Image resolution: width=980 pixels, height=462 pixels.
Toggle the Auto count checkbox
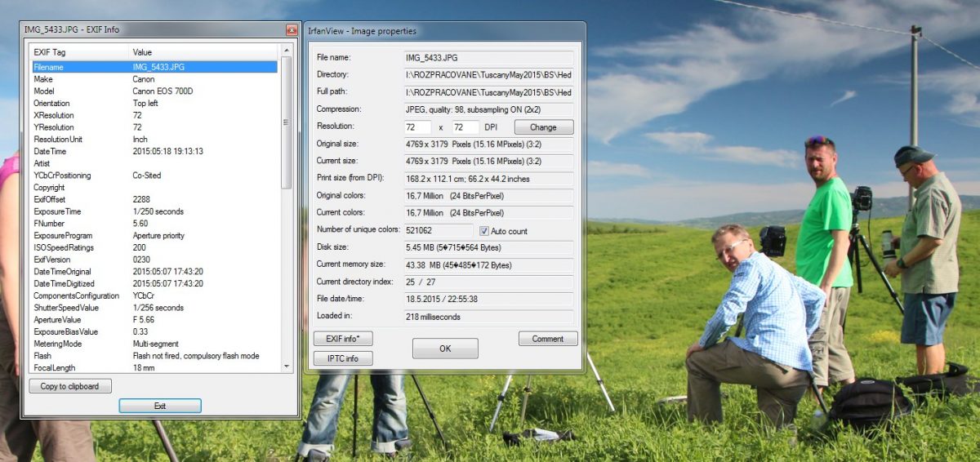484,231
